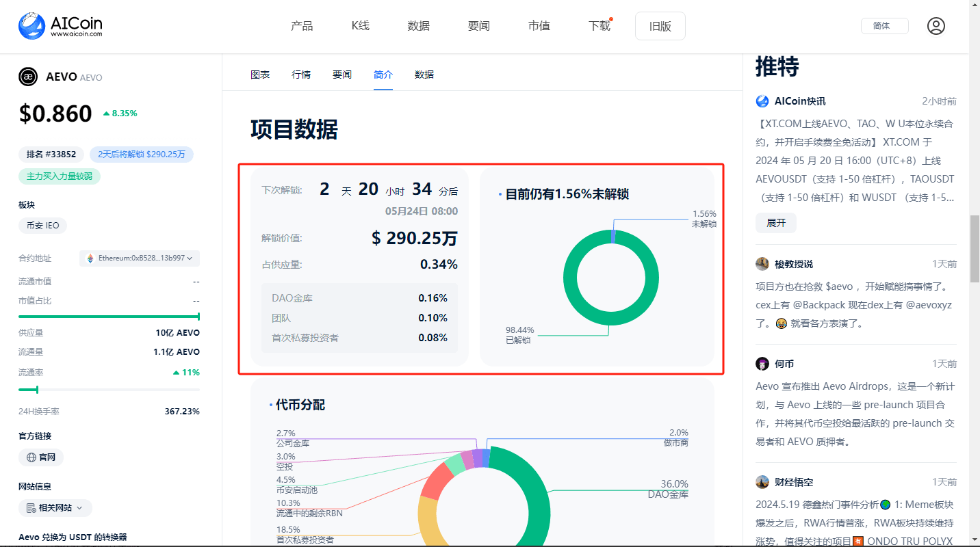The image size is (980, 547).
Task: Switch to the 图表 tab
Action: (x=260, y=75)
